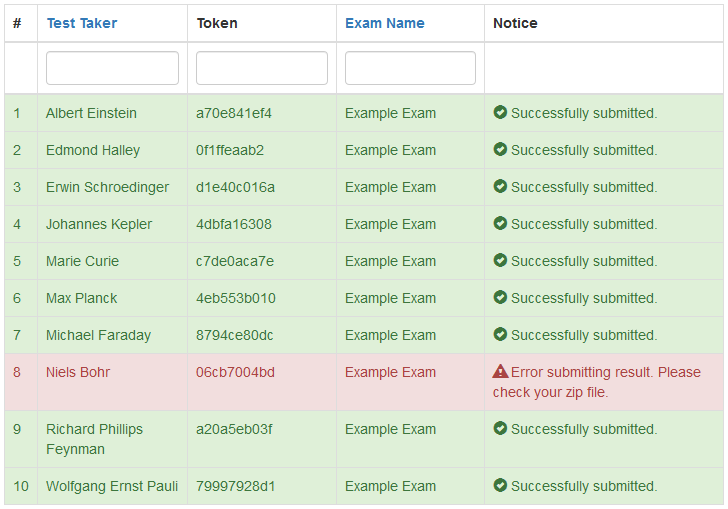The width and height of the screenshot is (728, 509).
Task: Click the red warning triangle in Niels Bohr's row
Action: pyautogui.click(x=500, y=371)
